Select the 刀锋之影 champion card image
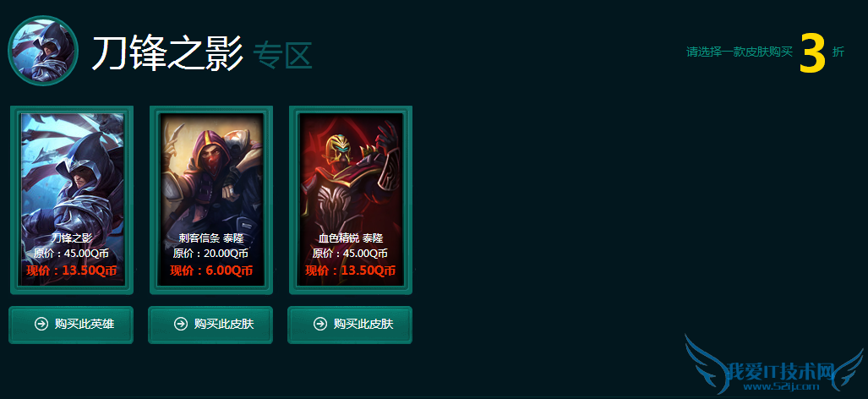The image size is (868, 399). tap(72, 199)
